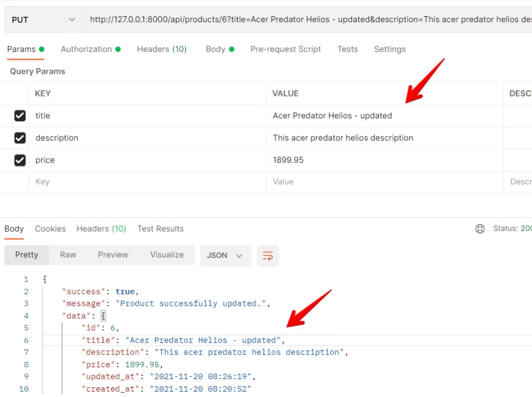Switch to the Tests tab

point(347,49)
